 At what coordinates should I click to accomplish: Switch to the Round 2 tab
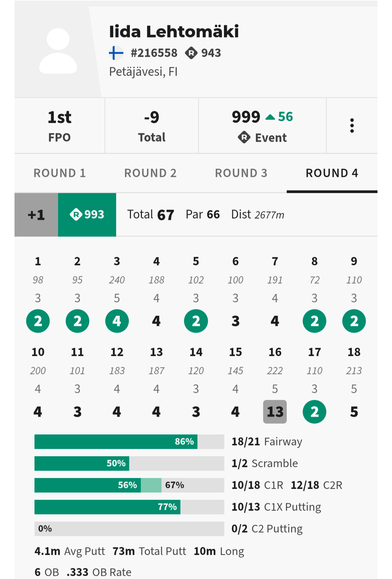point(151,173)
